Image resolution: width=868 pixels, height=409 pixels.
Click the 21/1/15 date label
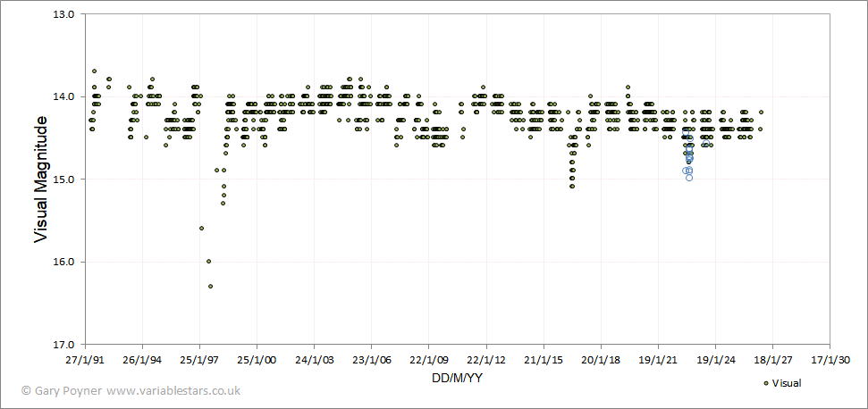point(543,361)
